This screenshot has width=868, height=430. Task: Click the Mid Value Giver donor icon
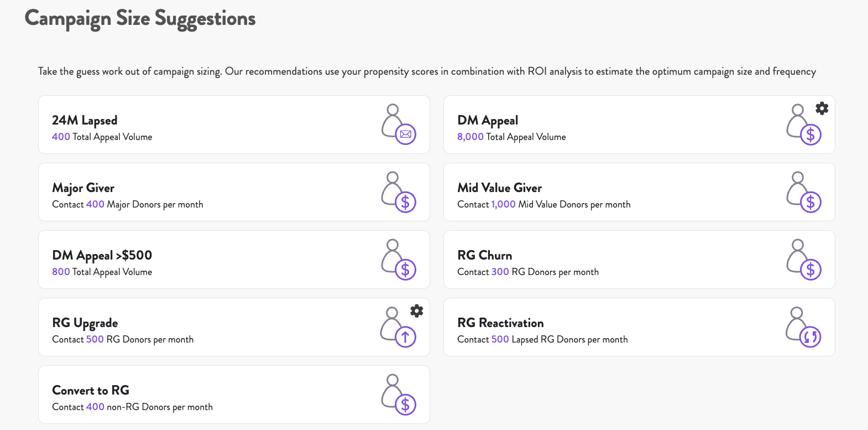804,192
